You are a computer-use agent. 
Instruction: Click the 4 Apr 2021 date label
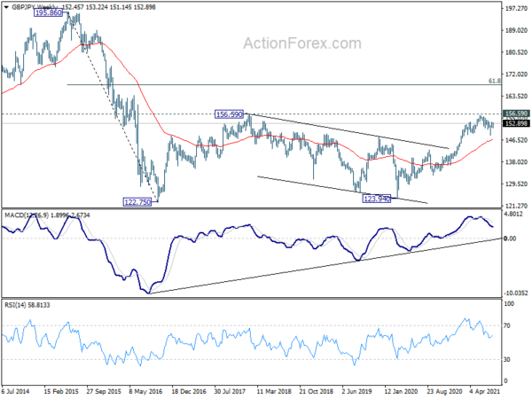(x=485, y=392)
